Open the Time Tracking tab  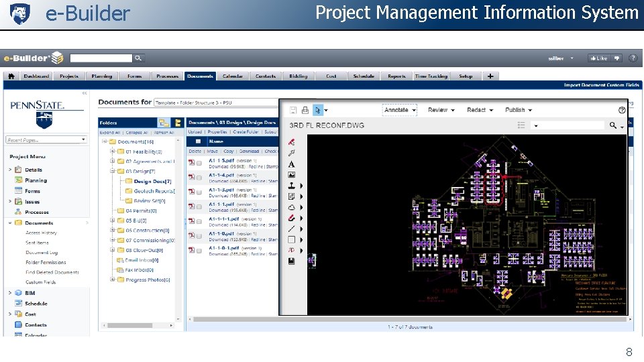click(x=431, y=76)
